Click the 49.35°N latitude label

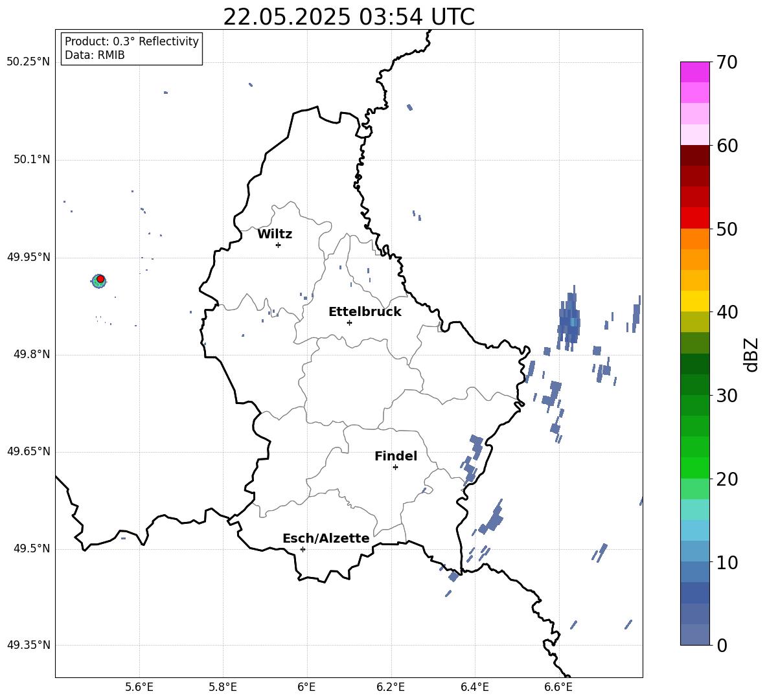(x=29, y=645)
